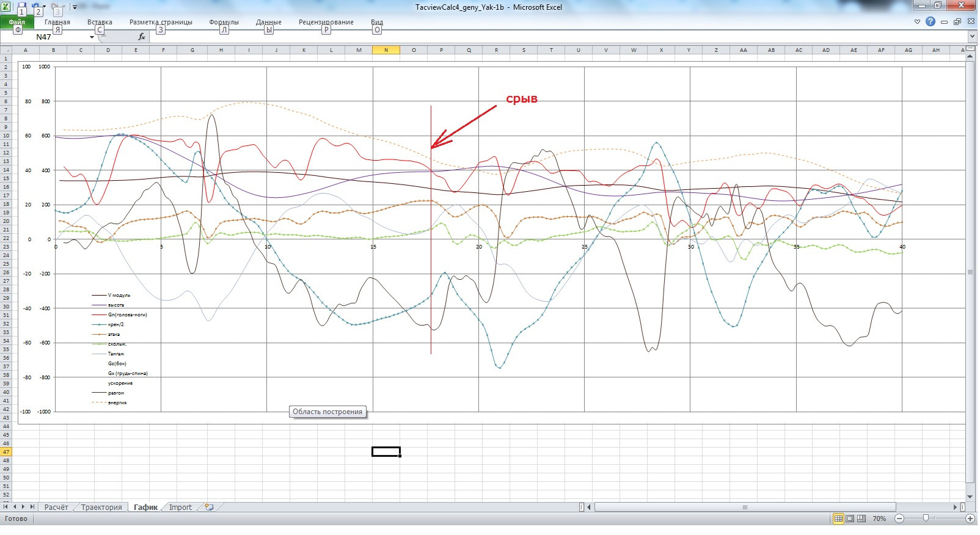Click horizontal scrollbar left arrow
980x535 pixels.
click(x=590, y=507)
